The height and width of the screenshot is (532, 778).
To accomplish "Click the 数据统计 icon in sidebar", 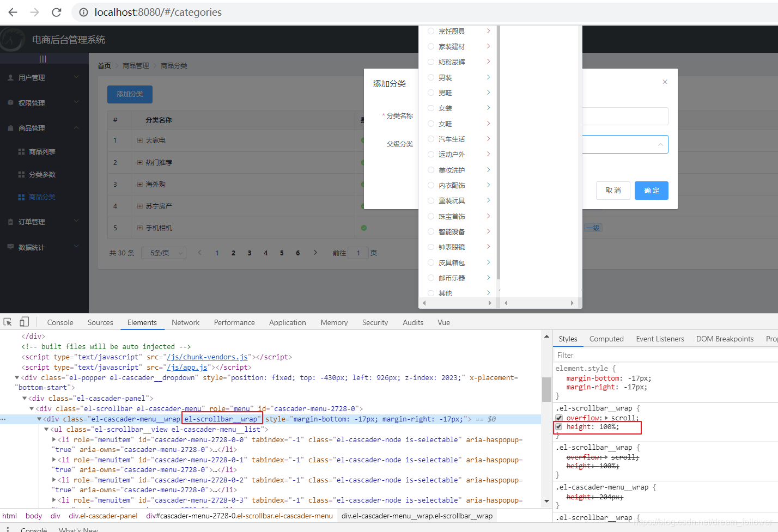I will click(x=10, y=247).
